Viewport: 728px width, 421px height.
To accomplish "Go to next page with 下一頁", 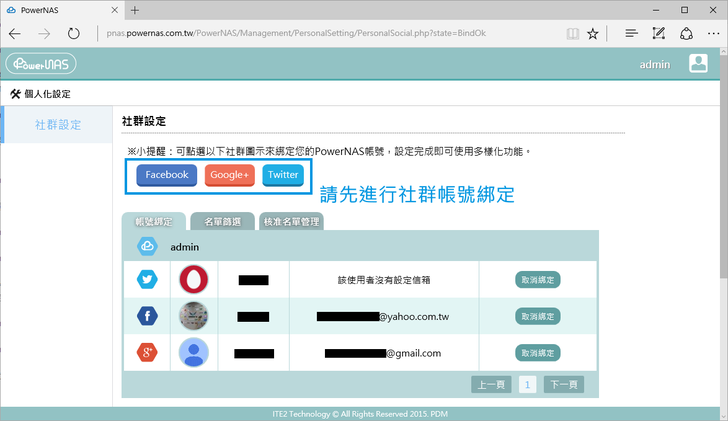I will tap(564, 384).
